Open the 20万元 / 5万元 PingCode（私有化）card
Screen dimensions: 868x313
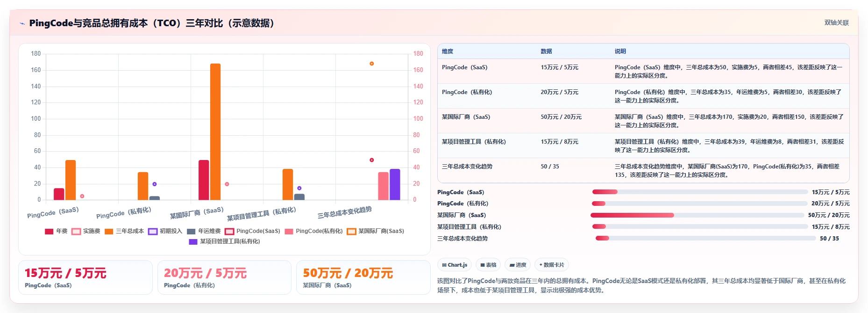click(x=224, y=277)
